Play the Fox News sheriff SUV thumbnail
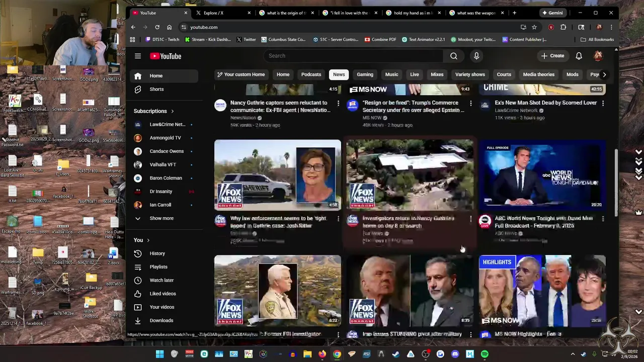 278,175
